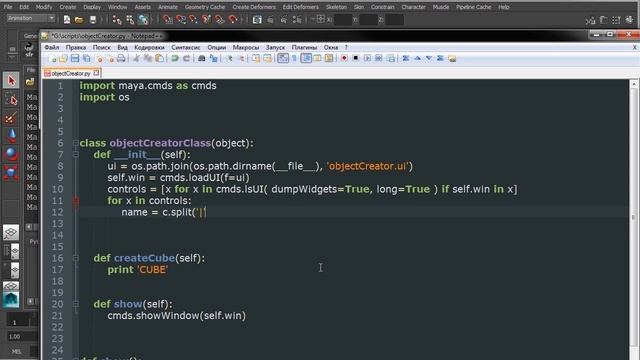Click Maya Save scene icon
This screenshot has height=360, width=640.
[x=93, y=19]
